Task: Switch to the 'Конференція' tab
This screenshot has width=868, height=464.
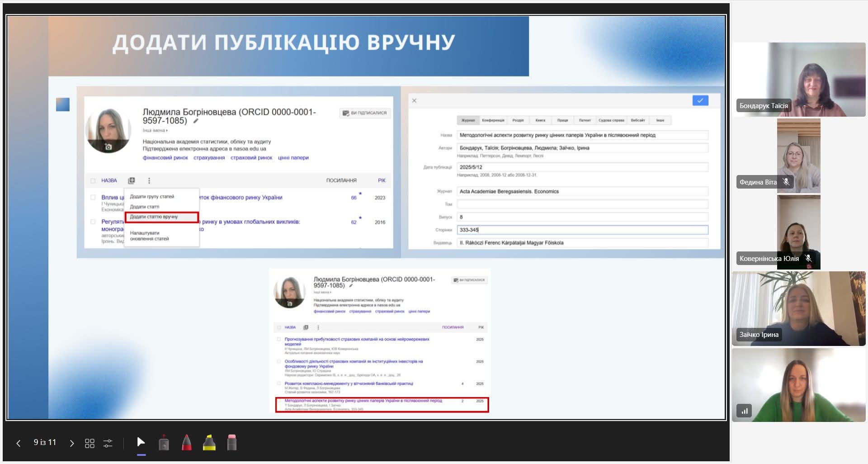Action: pos(493,120)
